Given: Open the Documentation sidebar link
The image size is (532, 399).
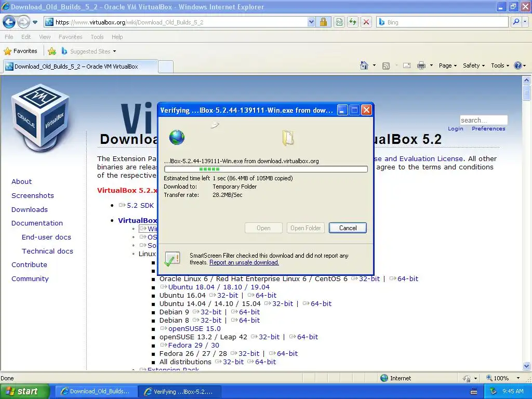Looking at the screenshot, I should 37,223.
